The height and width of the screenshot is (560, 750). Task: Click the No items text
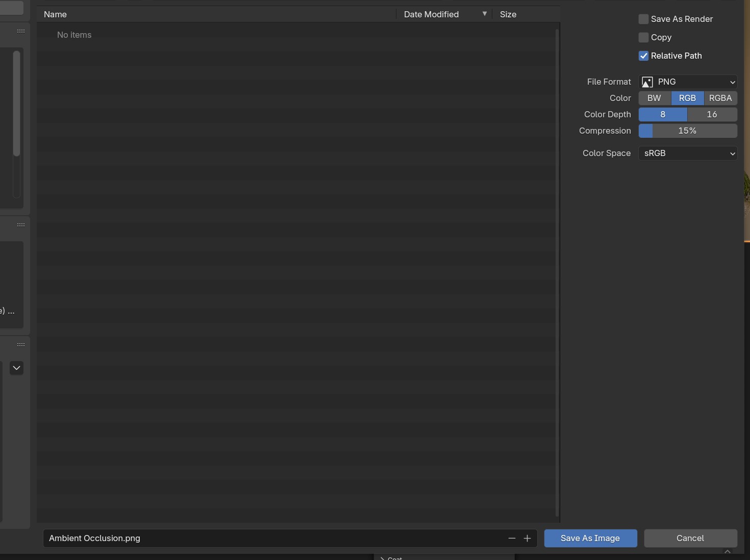[x=74, y=35]
